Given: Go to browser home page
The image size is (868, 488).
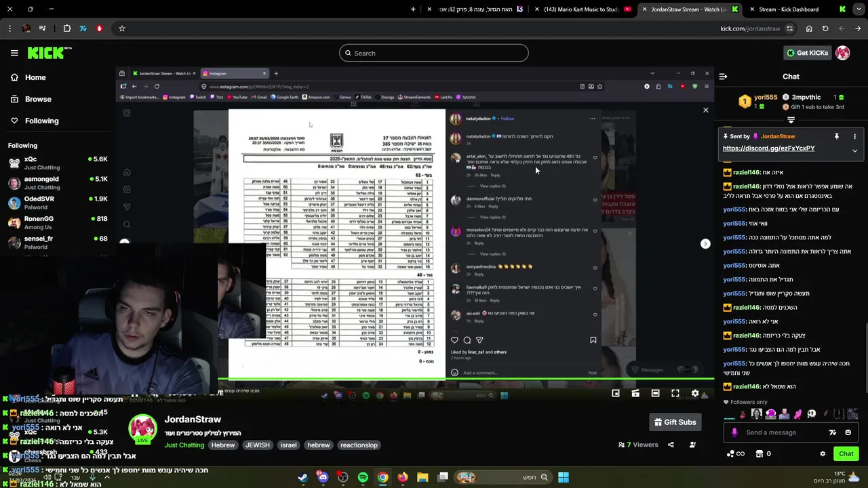Looking at the screenshot, I should [x=809, y=28].
